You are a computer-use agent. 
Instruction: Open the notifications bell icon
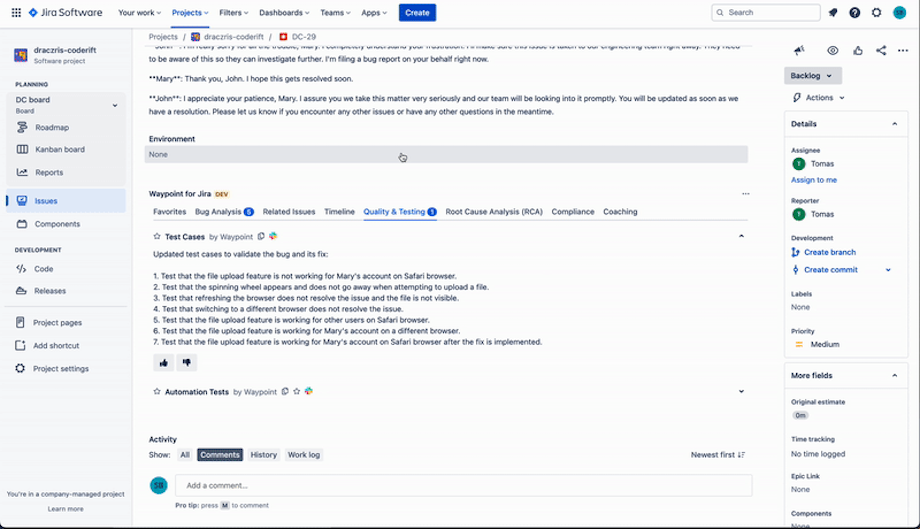coord(833,12)
